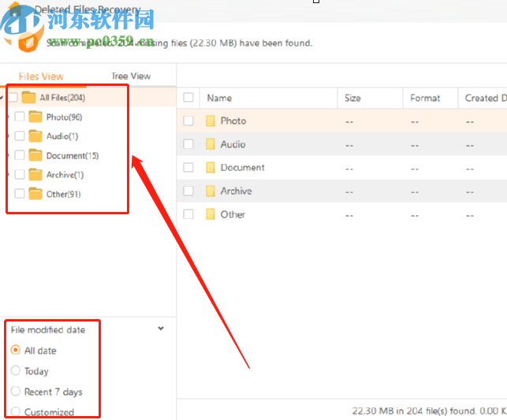The image size is (507, 420).
Task: Expand the Audio(1) tree arrow
Action: click(9, 136)
